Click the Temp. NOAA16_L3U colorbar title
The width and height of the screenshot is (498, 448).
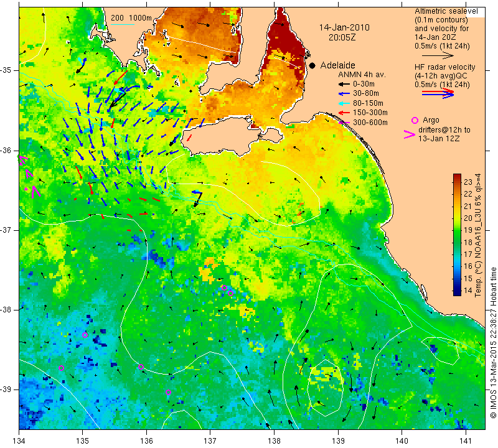pyautogui.click(x=478, y=235)
